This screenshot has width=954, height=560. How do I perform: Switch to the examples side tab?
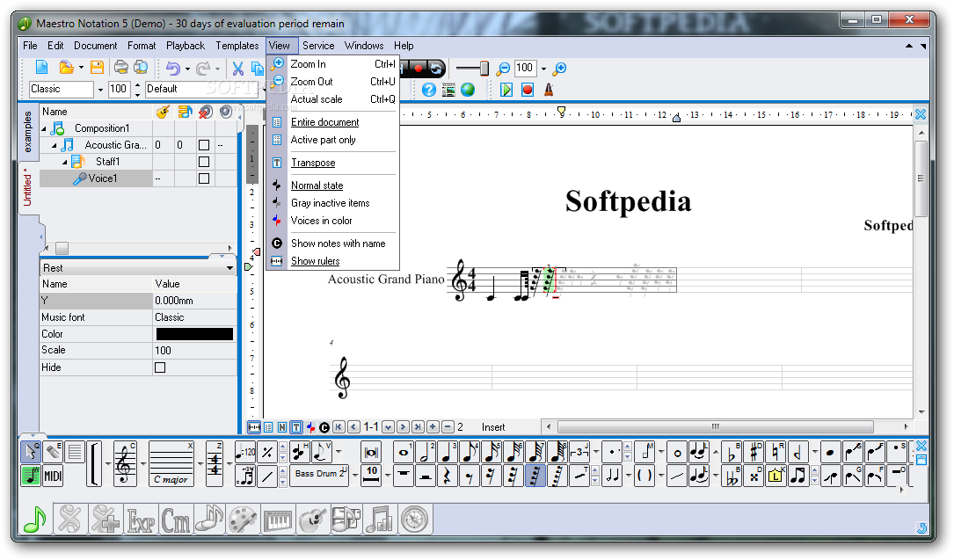[27, 132]
